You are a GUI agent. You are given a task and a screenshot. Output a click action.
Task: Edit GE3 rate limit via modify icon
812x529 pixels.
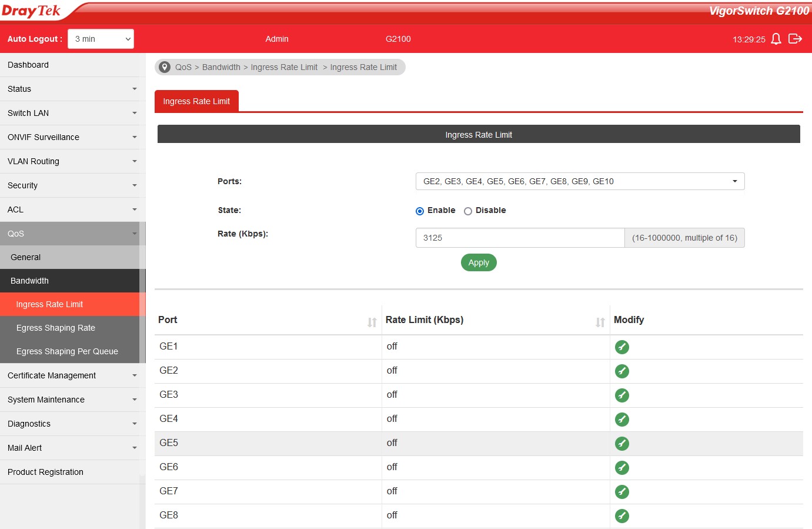pyautogui.click(x=621, y=395)
